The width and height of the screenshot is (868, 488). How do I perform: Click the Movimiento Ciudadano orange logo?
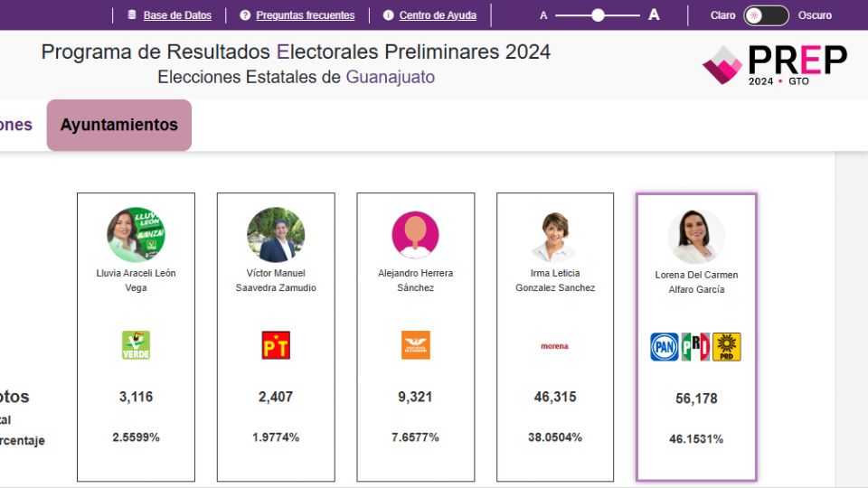416,345
